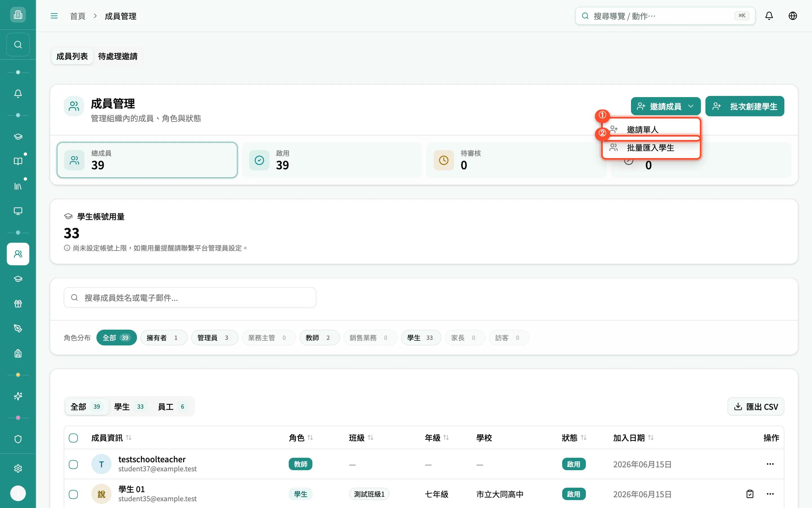The image size is (812, 508).
Task: Select the 學生 33 table tab
Action: tap(129, 406)
